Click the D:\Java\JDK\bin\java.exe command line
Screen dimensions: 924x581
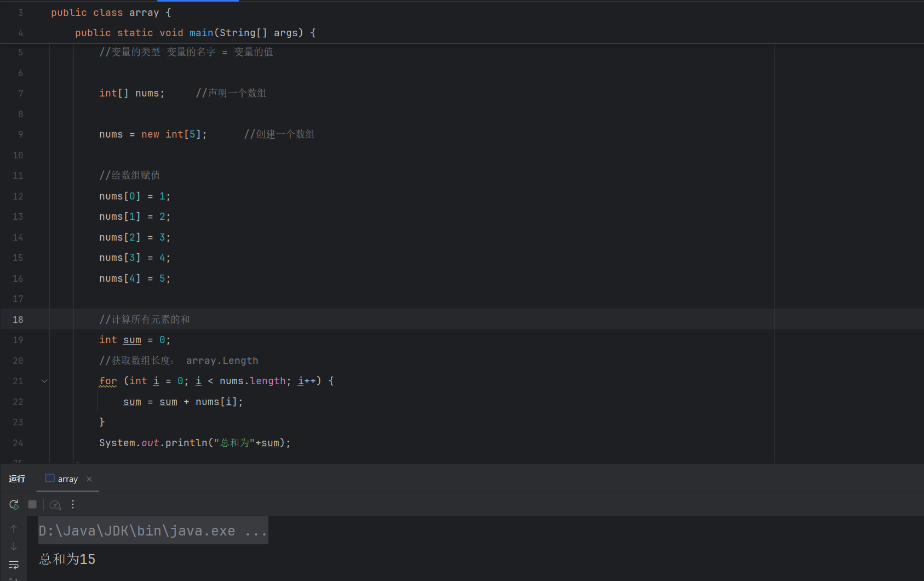153,531
